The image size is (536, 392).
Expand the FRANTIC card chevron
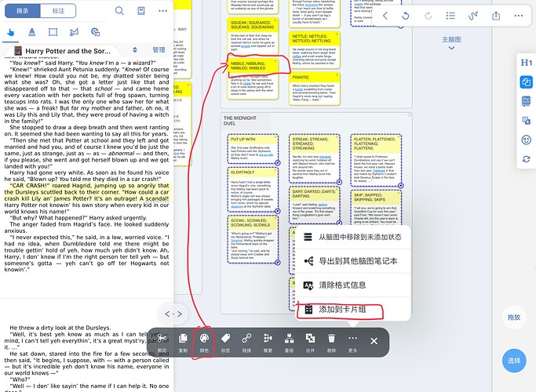point(337,74)
